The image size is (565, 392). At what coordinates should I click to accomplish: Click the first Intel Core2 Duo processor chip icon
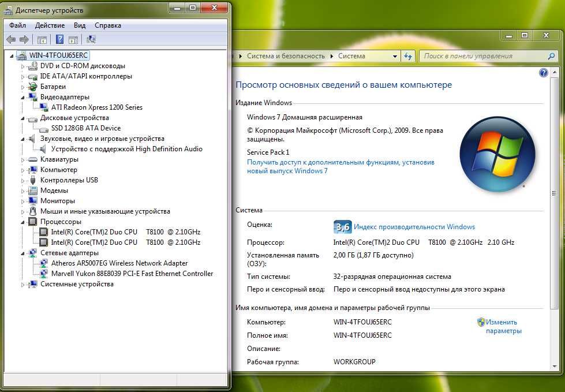pyautogui.click(x=44, y=232)
